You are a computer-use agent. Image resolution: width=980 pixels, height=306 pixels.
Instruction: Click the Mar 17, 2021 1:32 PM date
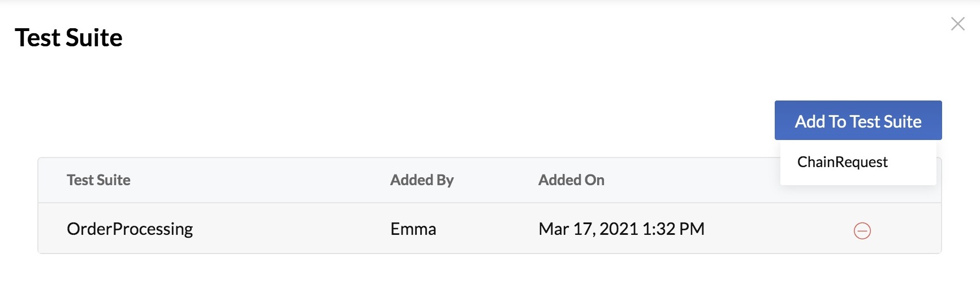click(621, 229)
